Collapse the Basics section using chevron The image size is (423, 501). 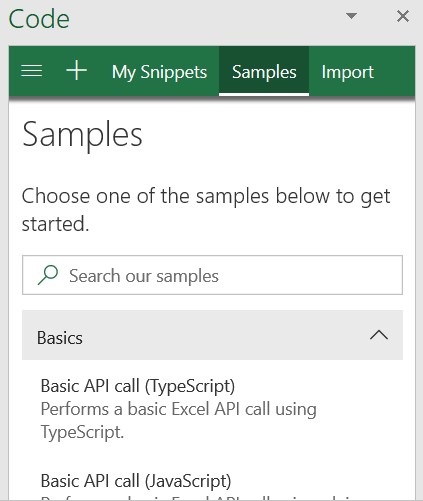(379, 335)
